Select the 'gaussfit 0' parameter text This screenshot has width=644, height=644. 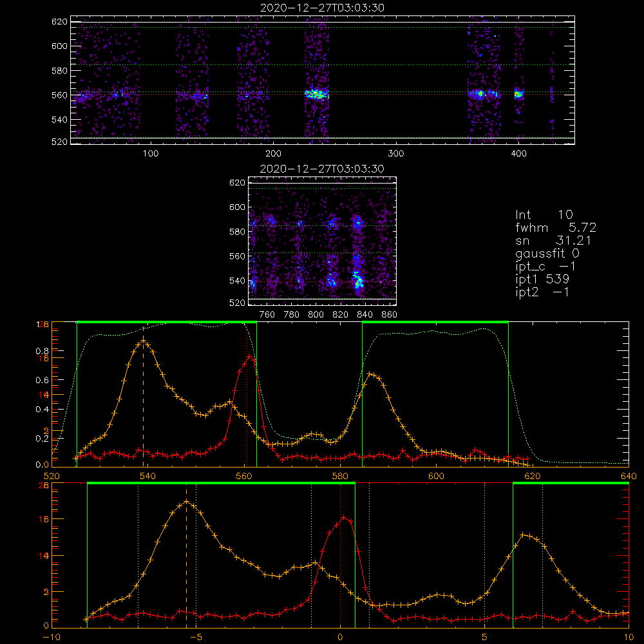[x=547, y=253]
